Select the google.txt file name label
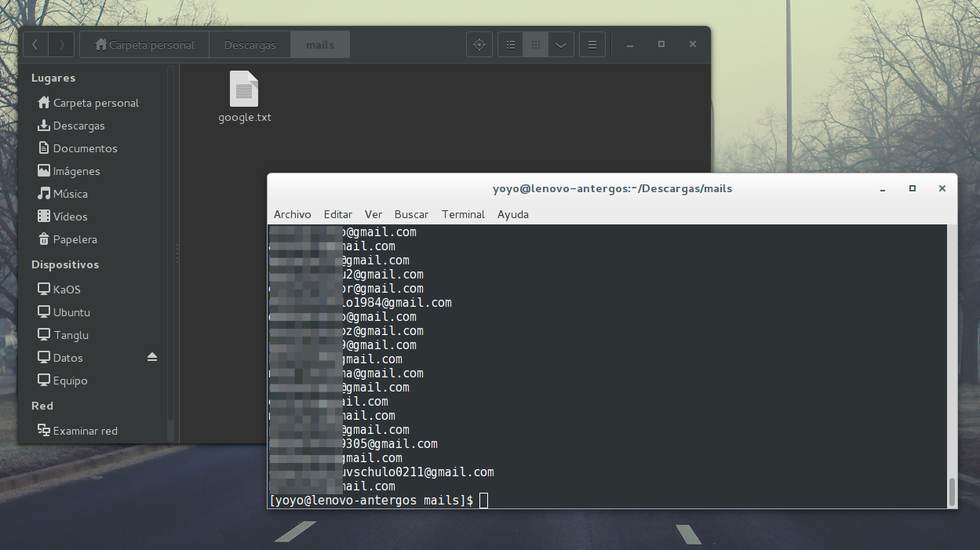The width and height of the screenshot is (980, 550). coord(245,118)
